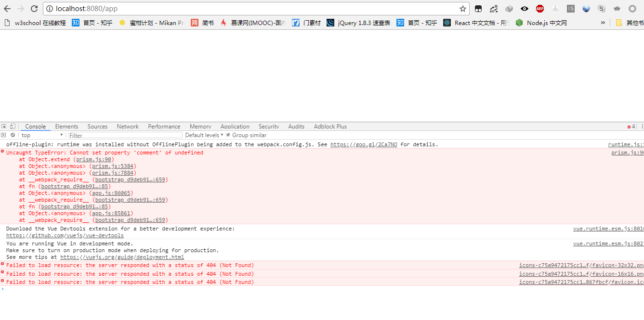The width and height of the screenshot is (644, 320).
Task: Switch to the Elements tab
Action: point(66,126)
